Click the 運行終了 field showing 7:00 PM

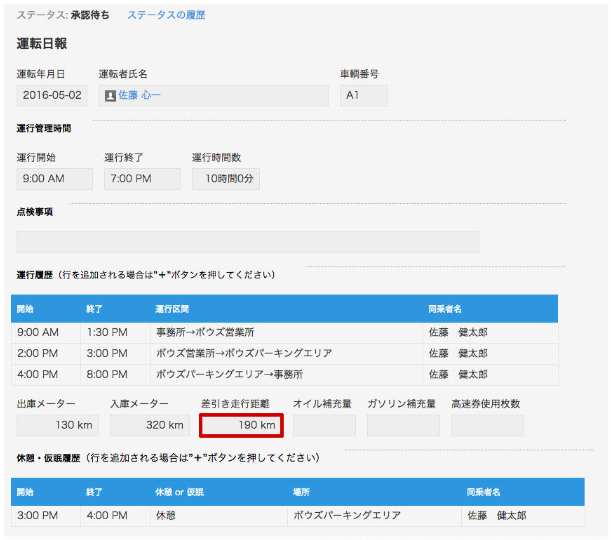point(142,179)
